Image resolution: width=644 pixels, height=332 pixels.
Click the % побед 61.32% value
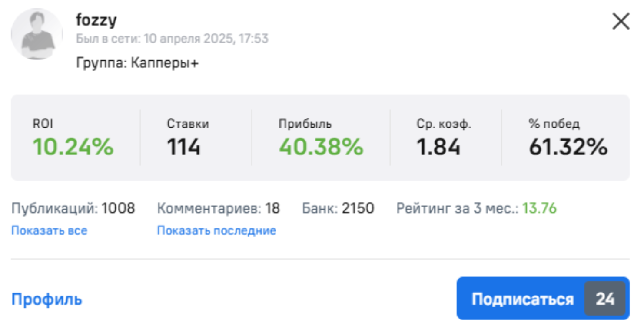(x=568, y=147)
